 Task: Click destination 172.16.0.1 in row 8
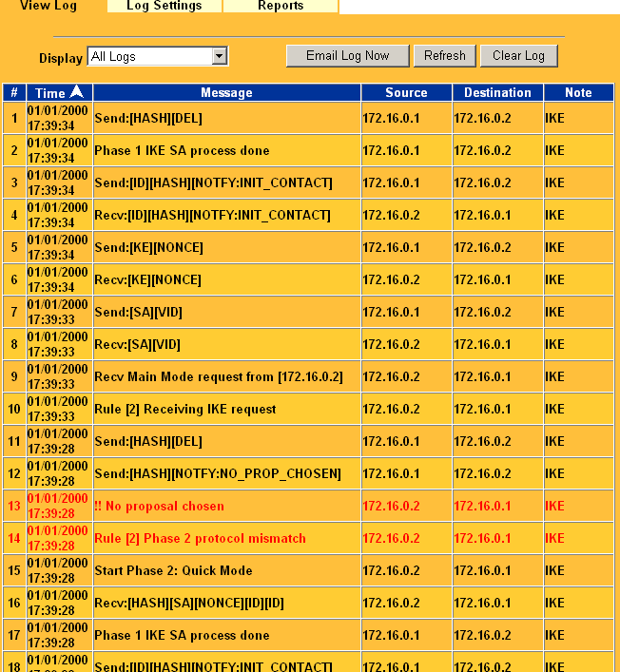tap(482, 345)
